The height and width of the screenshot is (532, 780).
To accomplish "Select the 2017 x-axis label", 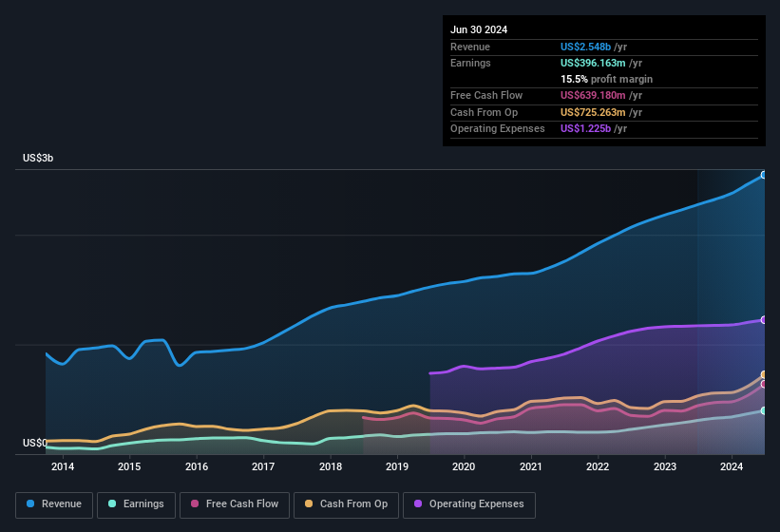I will (263, 466).
